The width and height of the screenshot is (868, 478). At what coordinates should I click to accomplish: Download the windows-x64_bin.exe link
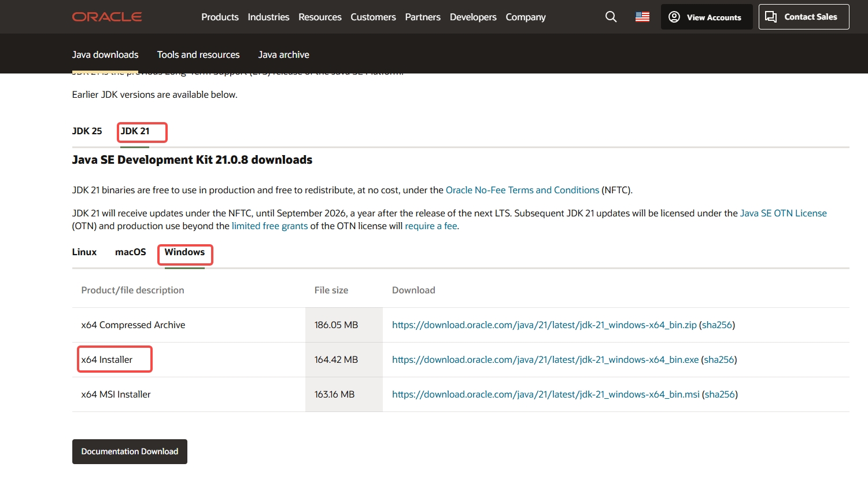(545, 359)
